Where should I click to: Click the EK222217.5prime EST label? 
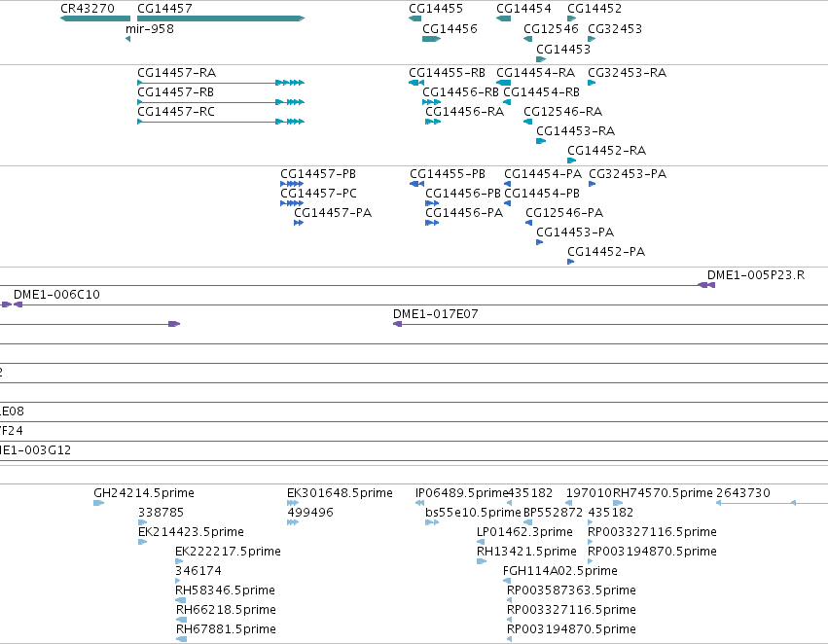click(x=228, y=553)
